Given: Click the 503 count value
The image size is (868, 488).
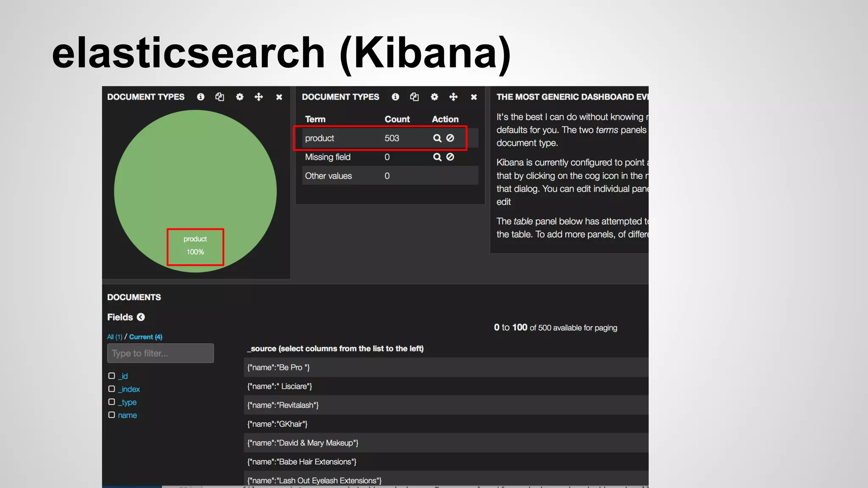Looking at the screenshot, I should tap(392, 138).
